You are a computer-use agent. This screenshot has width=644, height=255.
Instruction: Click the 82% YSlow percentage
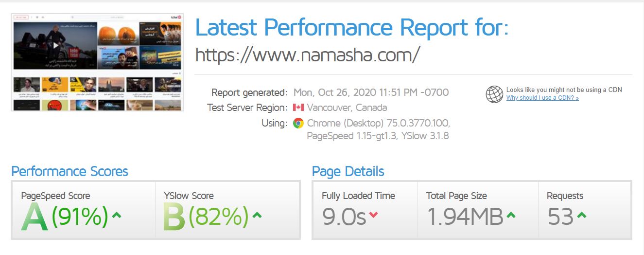pyautogui.click(x=219, y=217)
